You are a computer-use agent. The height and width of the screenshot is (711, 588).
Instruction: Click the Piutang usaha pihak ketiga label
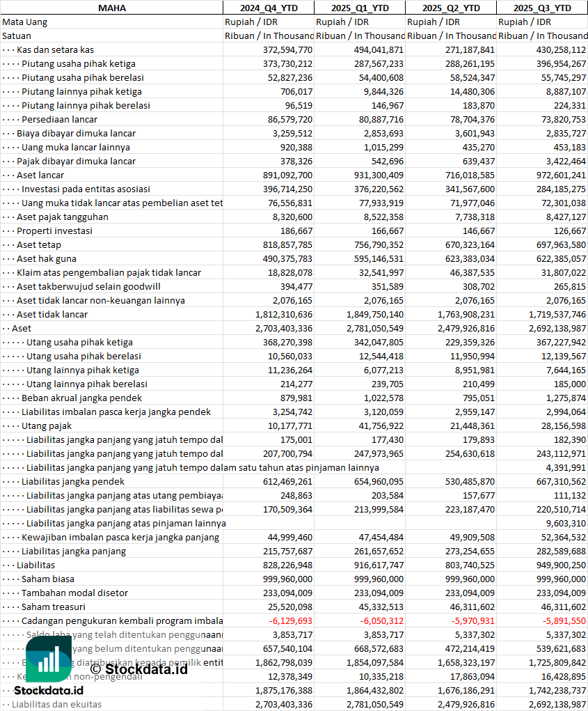(79, 64)
